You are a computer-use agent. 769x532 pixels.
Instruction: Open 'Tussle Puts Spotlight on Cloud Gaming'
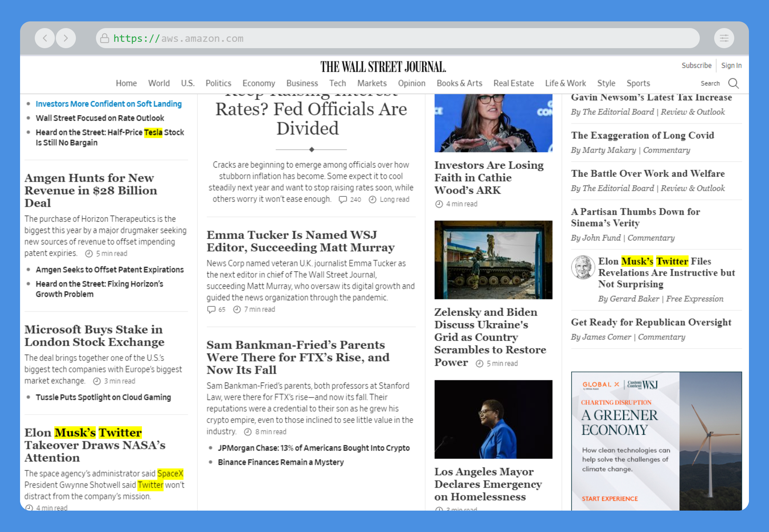click(103, 397)
